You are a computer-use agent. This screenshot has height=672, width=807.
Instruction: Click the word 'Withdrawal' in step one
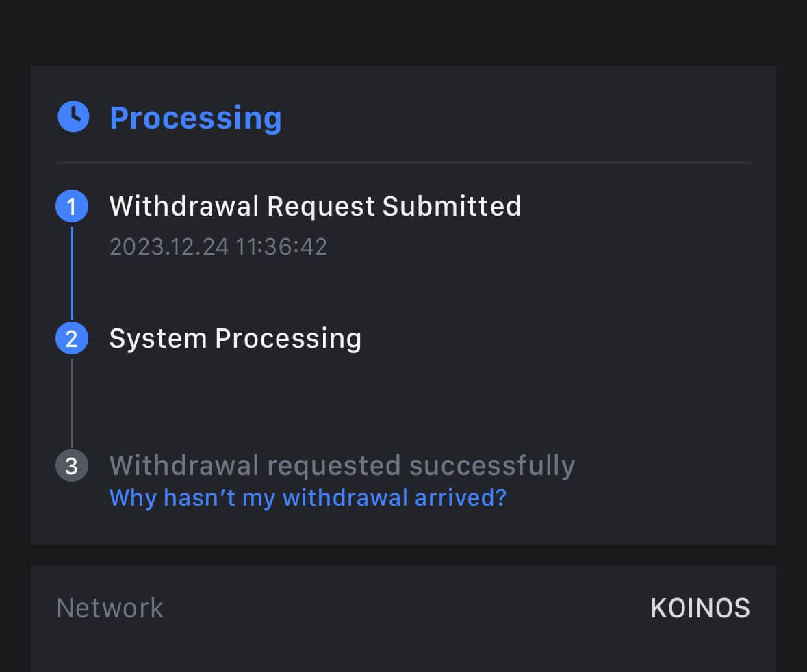[183, 206]
